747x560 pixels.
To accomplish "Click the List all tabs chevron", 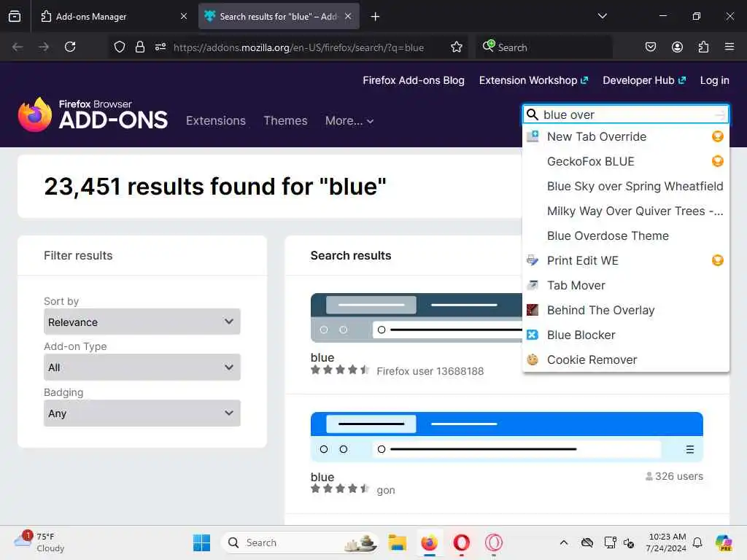I will tap(602, 16).
